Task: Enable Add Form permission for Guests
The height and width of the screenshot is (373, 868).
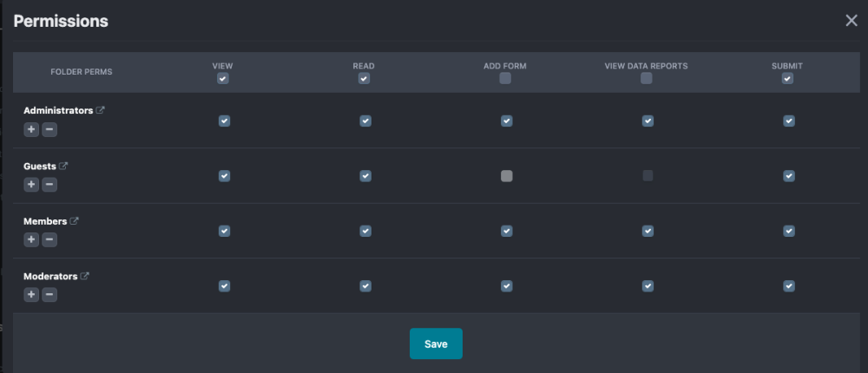Action: pos(507,175)
